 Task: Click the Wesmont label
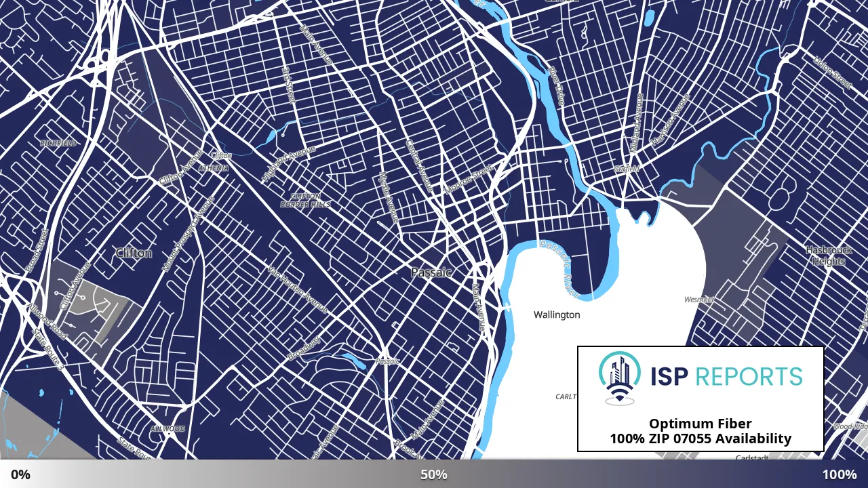[699, 299]
